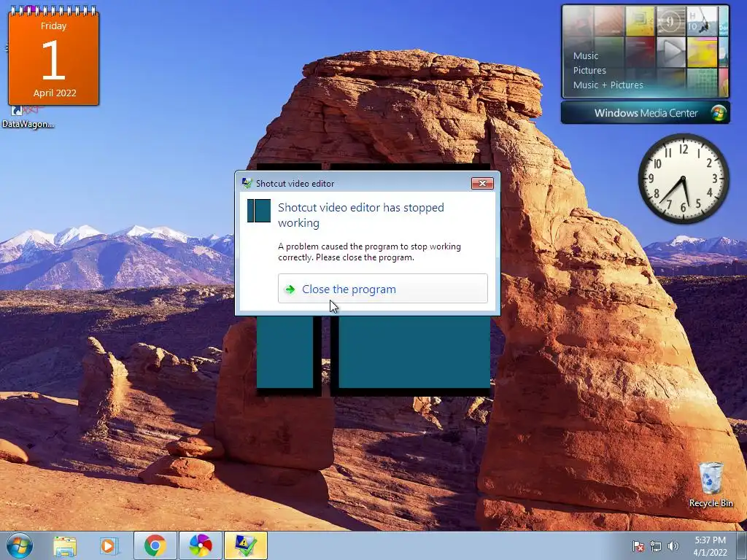Open the volume speaker icon in tray
The width and height of the screenshot is (747, 560).
[x=673, y=546]
